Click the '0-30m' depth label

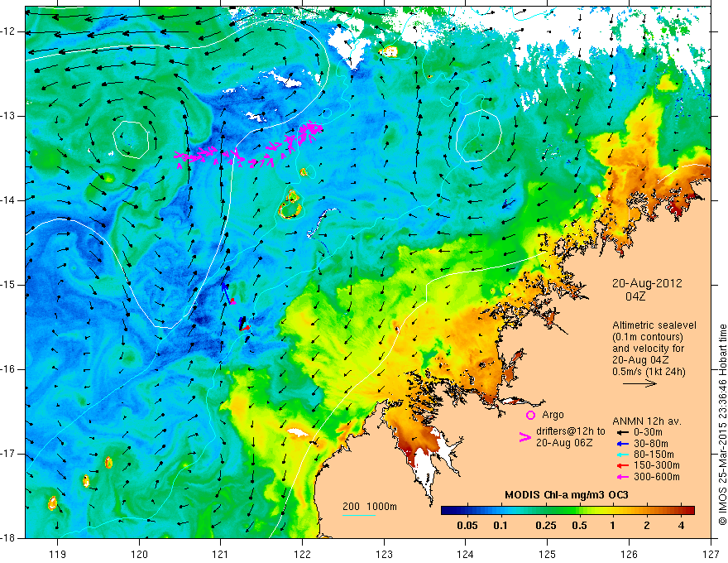(x=648, y=432)
